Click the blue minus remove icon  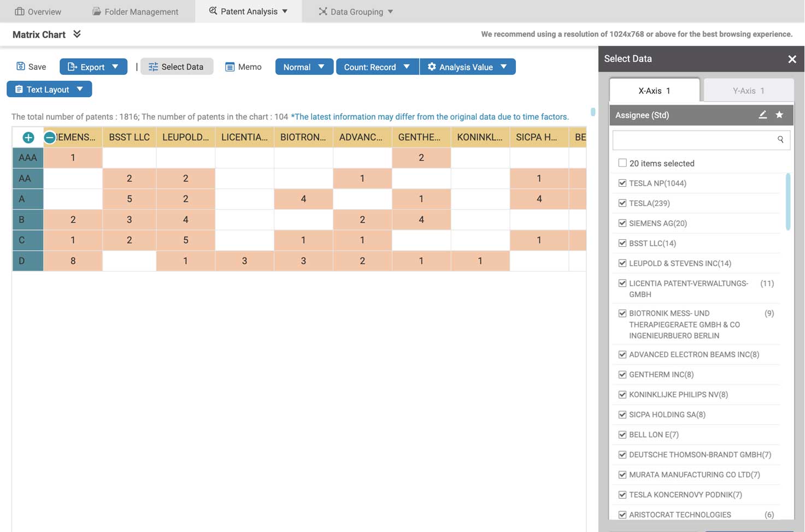(x=49, y=138)
